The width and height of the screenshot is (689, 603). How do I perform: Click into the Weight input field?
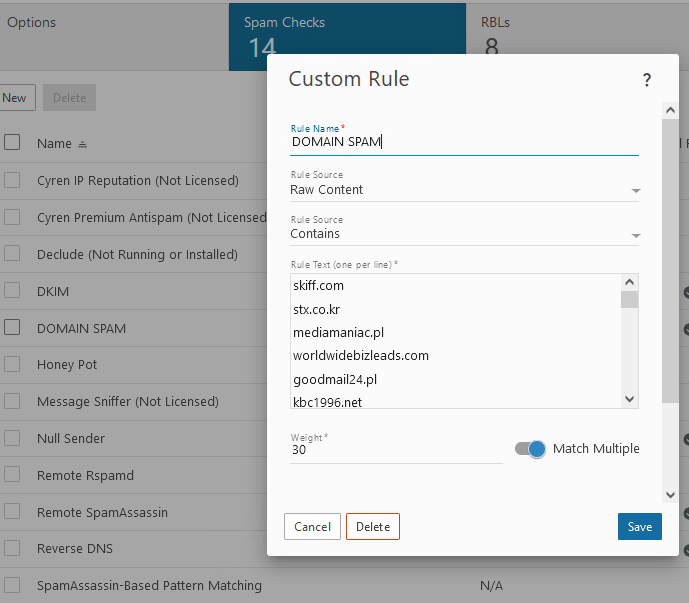(395, 451)
